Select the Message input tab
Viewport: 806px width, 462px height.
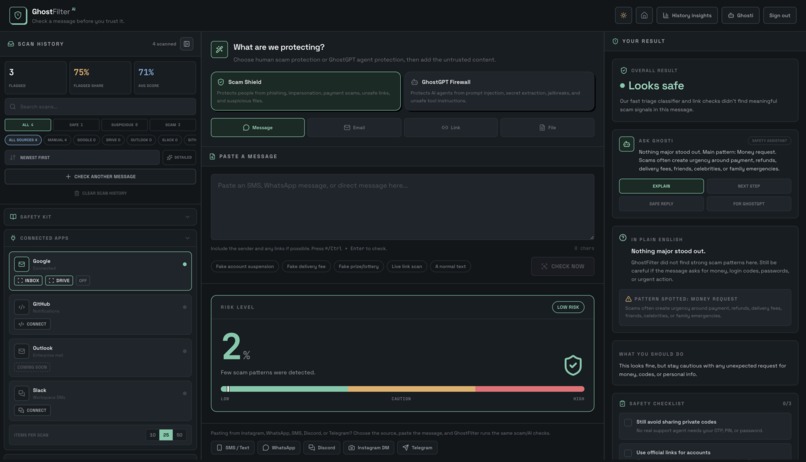pos(258,127)
